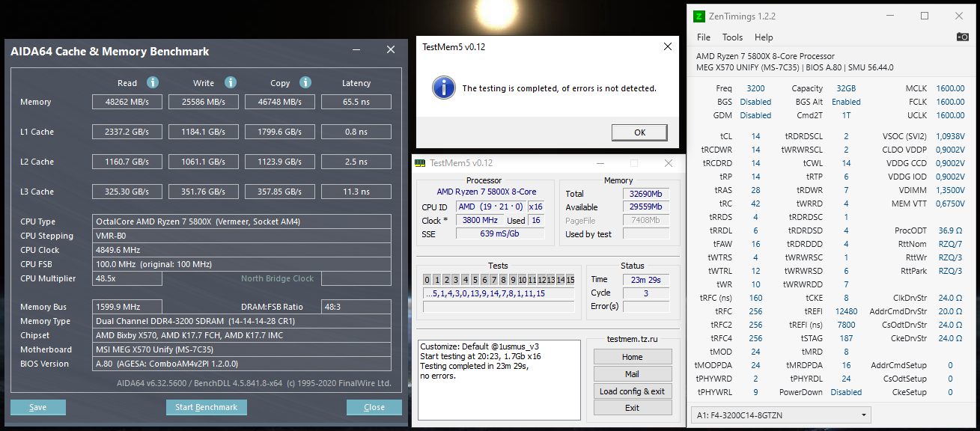Click Freq 3200 value in ZenTimings

click(755, 88)
